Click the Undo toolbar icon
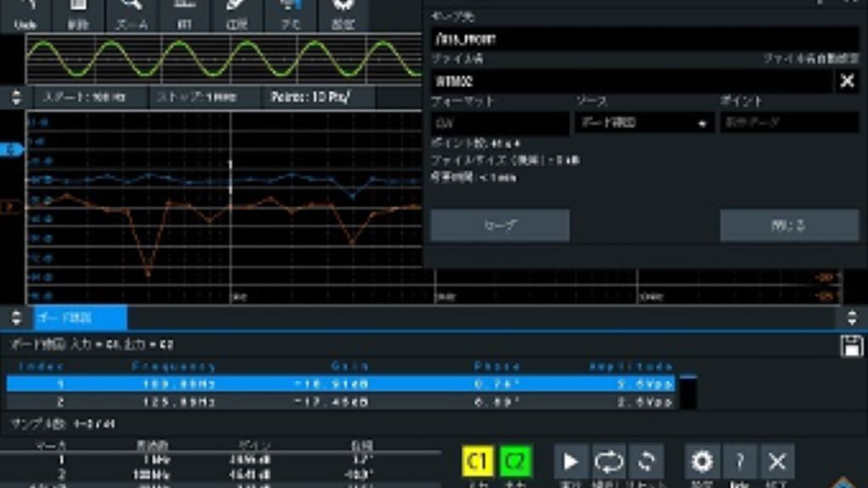The height and width of the screenshot is (488, 868). pyautogui.click(x=25, y=14)
